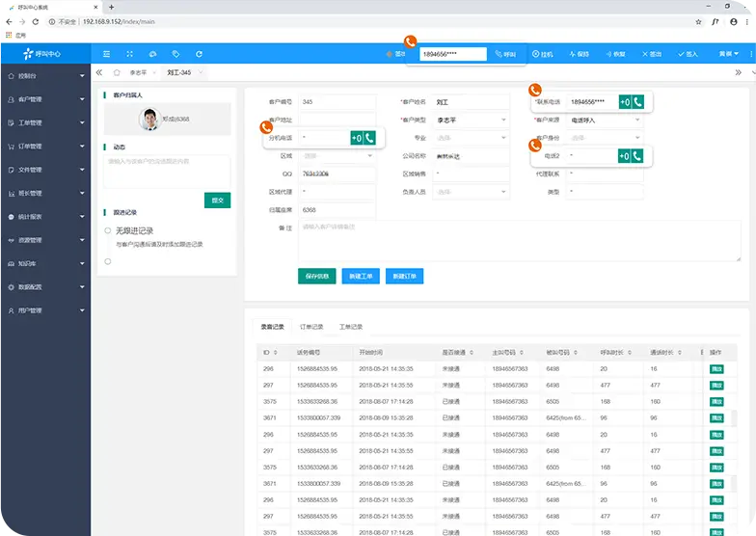This screenshot has height=536, width=756.
Task: Click 保持 to hold the call
Action: (x=579, y=54)
